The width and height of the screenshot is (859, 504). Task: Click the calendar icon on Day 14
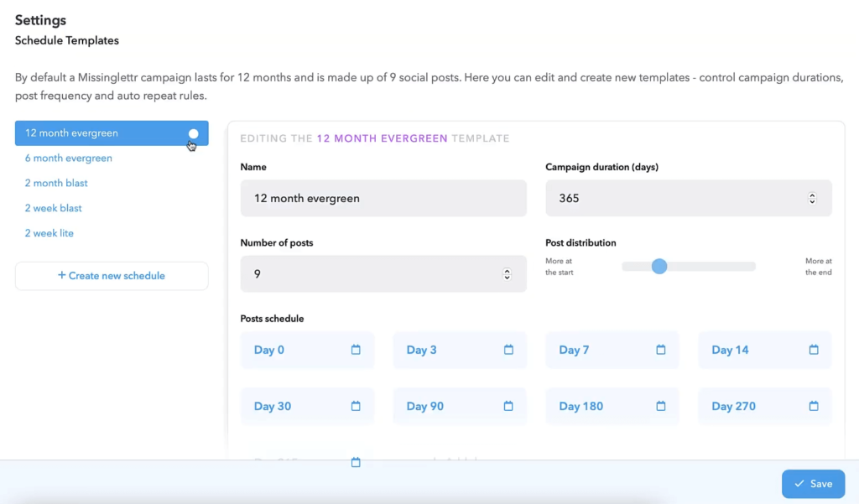814,350
